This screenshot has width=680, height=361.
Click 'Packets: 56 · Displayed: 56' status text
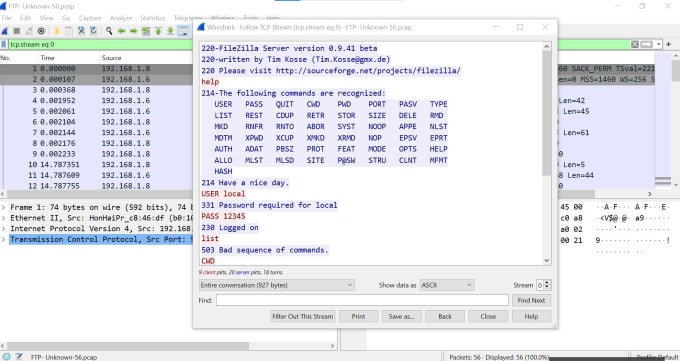[499, 357]
